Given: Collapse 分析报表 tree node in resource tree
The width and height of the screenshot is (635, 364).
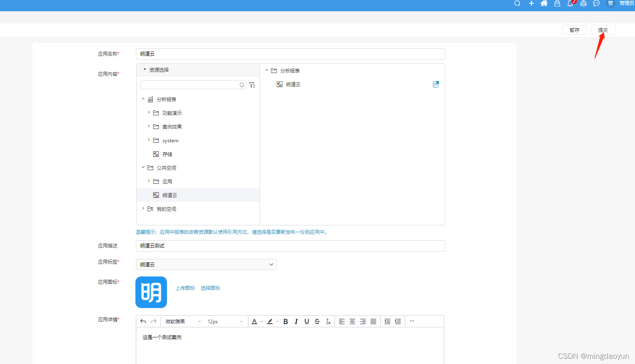Looking at the screenshot, I should point(143,99).
